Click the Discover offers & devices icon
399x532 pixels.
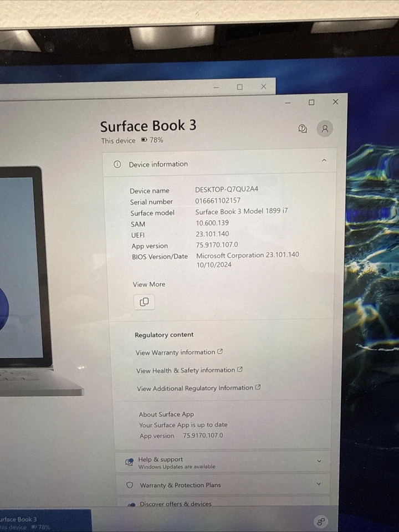click(132, 504)
